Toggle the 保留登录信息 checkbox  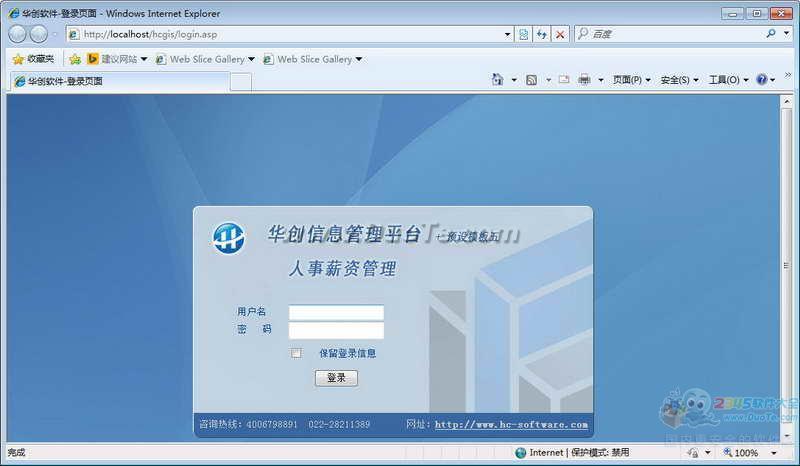(x=296, y=353)
